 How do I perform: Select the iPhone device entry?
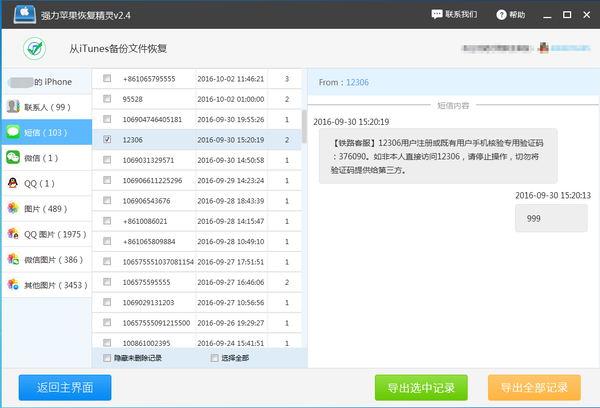click(x=47, y=82)
